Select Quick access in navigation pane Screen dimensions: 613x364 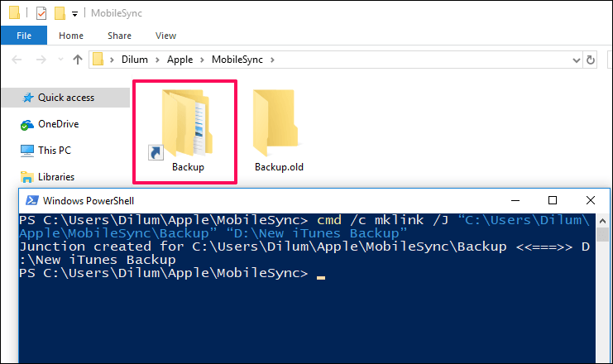[65, 98]
